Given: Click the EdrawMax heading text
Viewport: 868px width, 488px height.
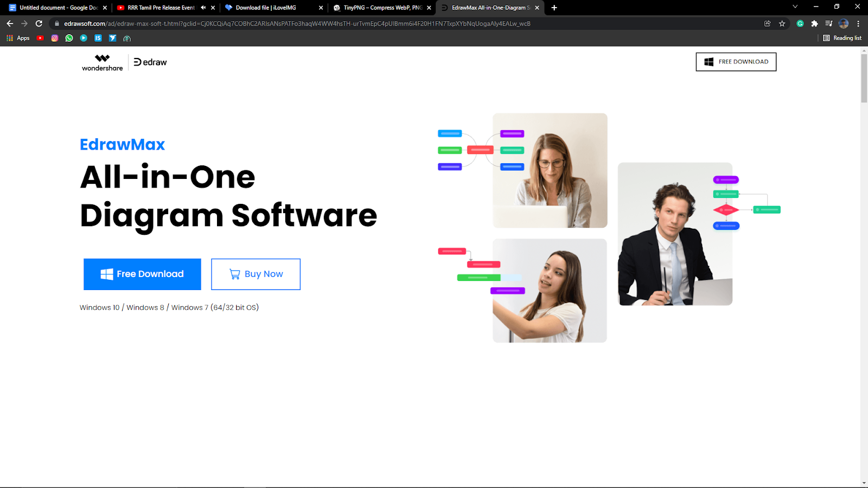Looking at the screenshot, I should (122, 144).
